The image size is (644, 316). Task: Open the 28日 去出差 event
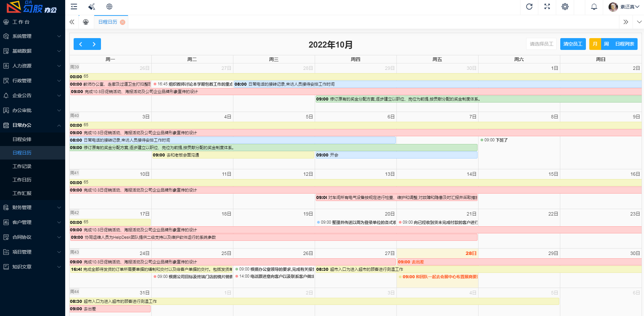(x=519, y=262)
